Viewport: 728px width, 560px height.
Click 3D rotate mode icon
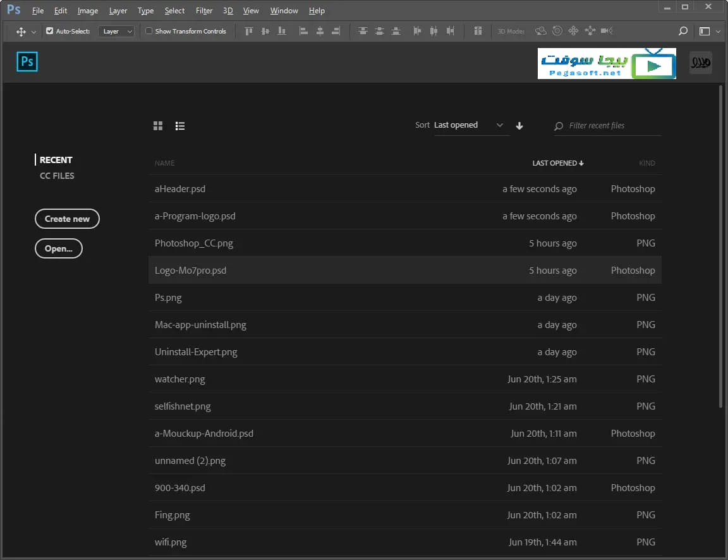[540, 31]
